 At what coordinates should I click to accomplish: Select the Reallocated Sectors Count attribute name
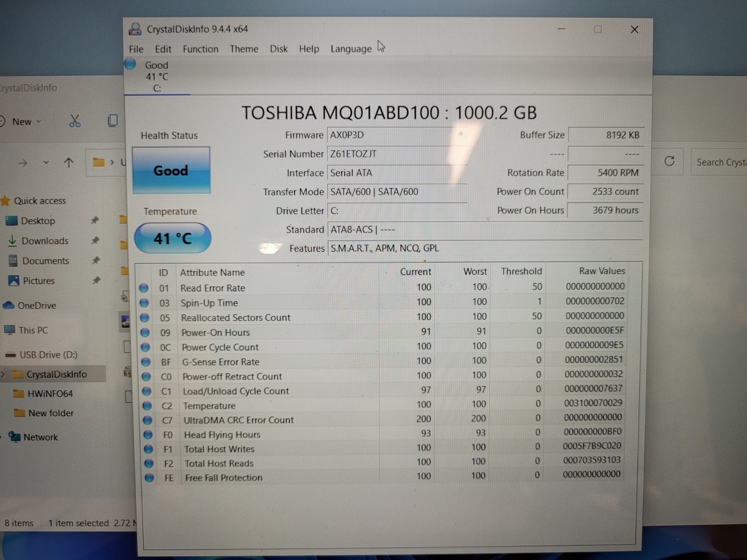(236, 318)
